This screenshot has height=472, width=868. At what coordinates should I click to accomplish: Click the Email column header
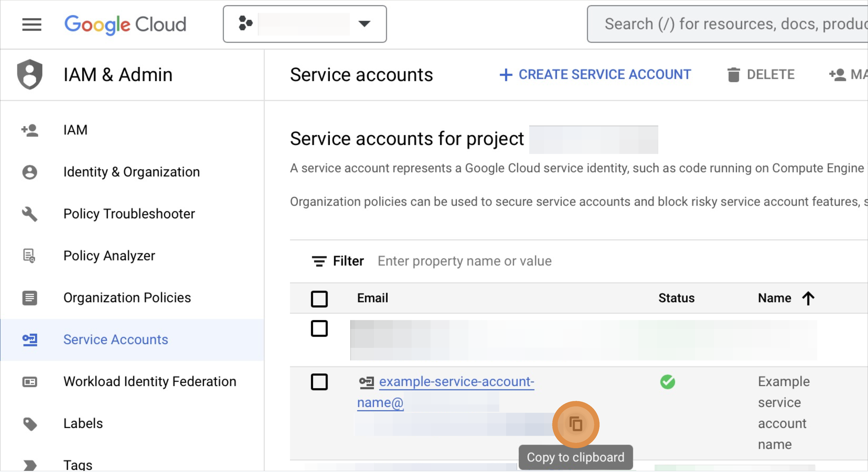pyautogui.click(x=372, y=298)
